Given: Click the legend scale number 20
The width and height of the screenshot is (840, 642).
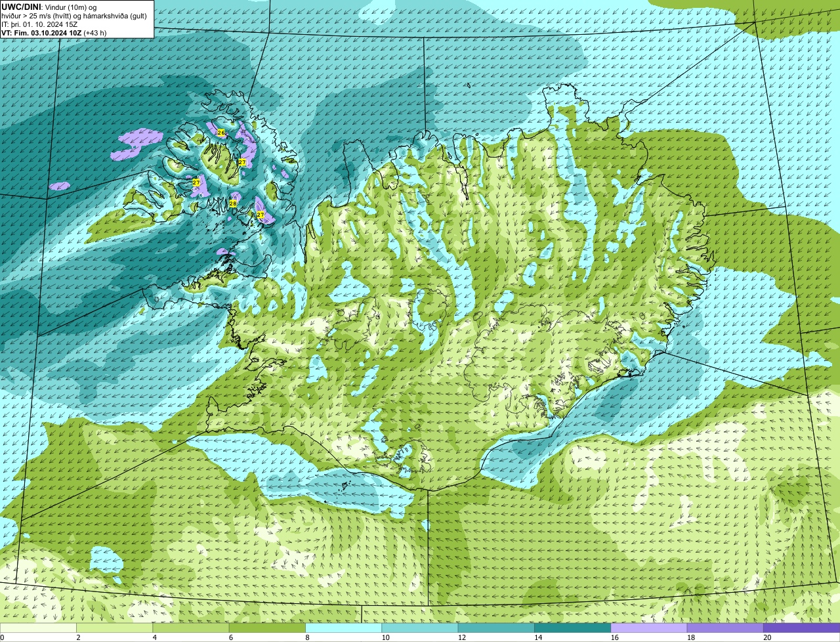Looking at the screenshot, I should [x=767, y=637].
